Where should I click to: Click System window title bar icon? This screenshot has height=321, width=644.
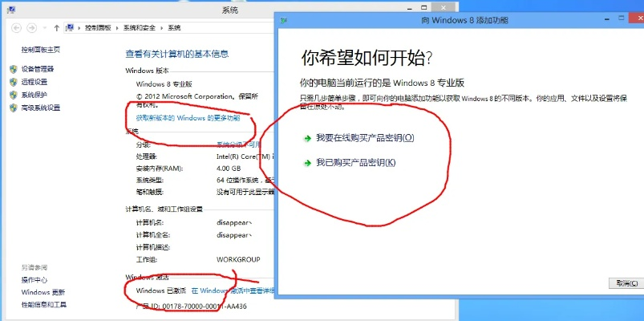click(x=11, y=9)
